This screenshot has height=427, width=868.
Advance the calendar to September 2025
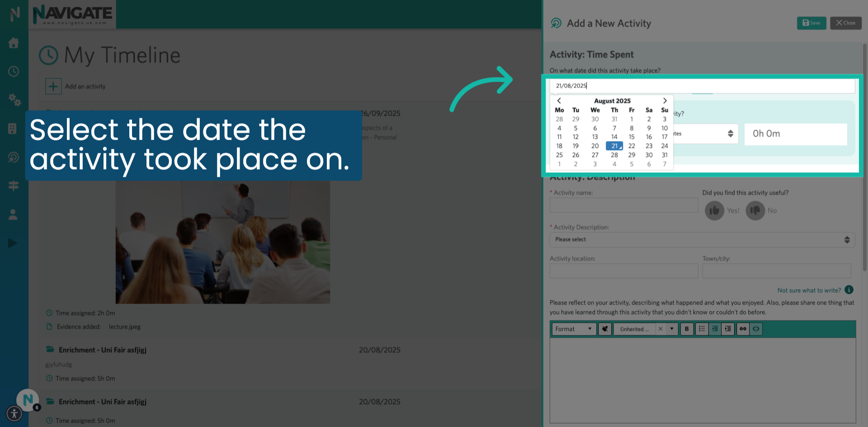click(665, 100)
